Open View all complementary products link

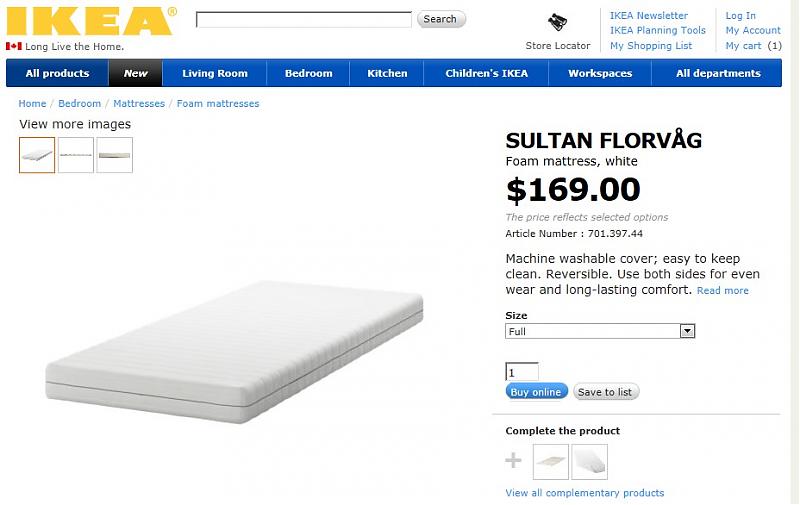tap(585, 493)
